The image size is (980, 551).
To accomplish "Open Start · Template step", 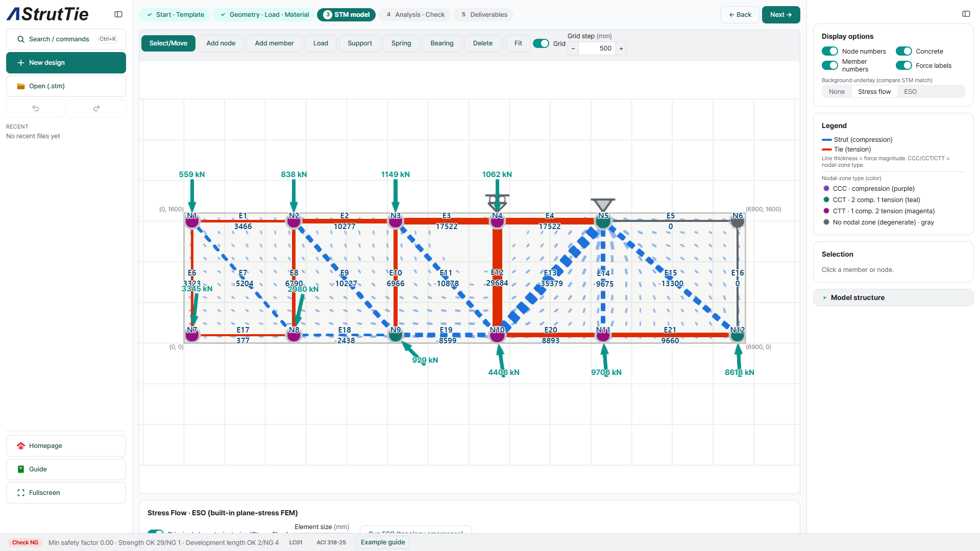I will (x=175, y=15).
